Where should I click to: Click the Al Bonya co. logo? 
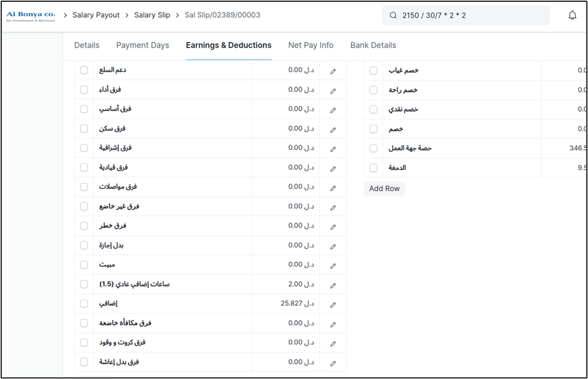30,15
